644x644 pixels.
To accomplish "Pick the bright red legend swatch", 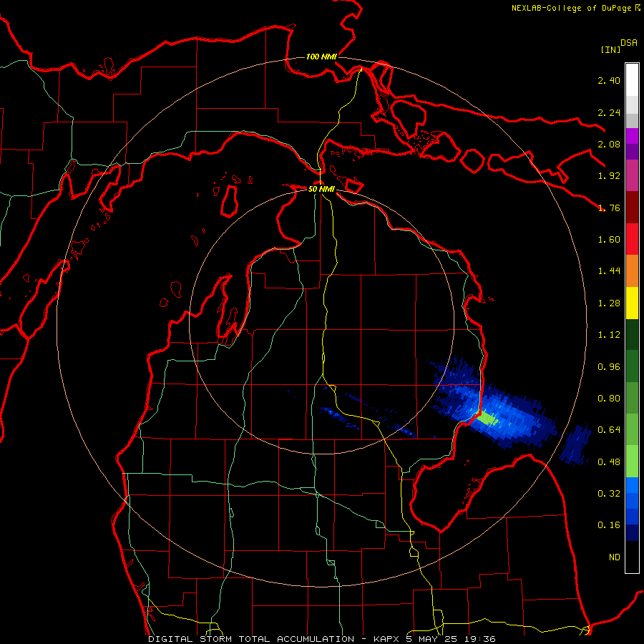I will [632, 239].
